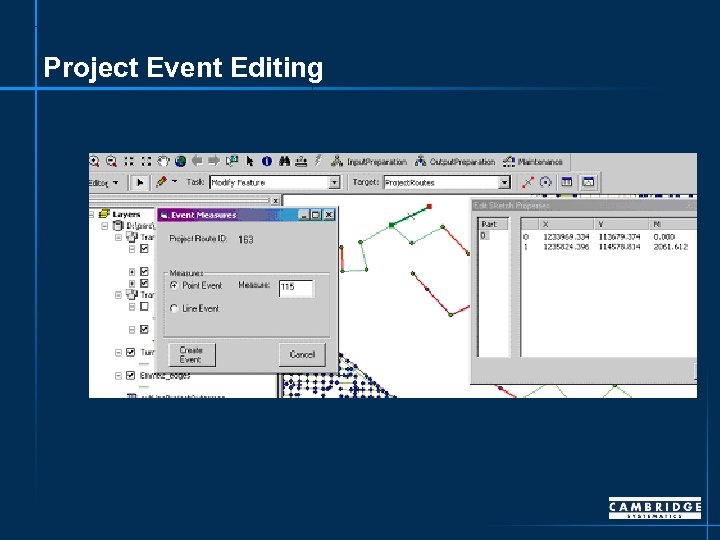Pick the black Select Elements arrow
The width and height of the screenshot is (720, 540).
coord(250,161)
